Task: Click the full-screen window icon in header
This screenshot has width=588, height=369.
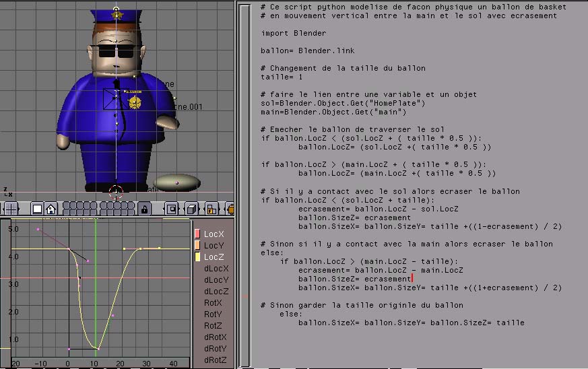Action: (38, 209)
